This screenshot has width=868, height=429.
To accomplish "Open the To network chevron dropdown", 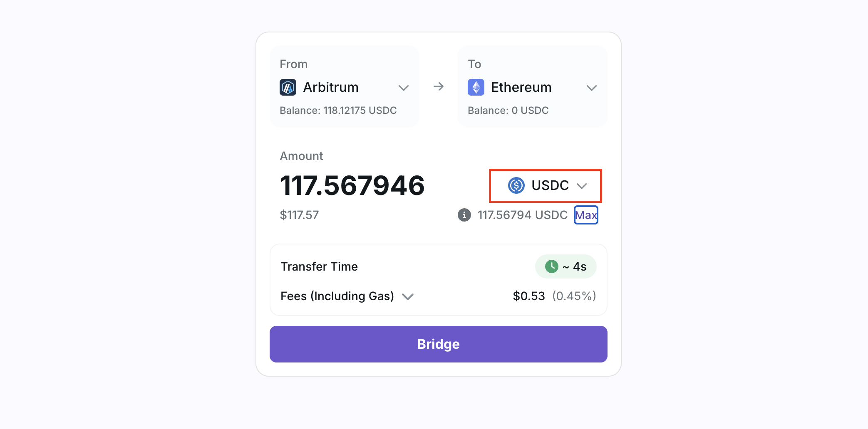I will [591, 88].
